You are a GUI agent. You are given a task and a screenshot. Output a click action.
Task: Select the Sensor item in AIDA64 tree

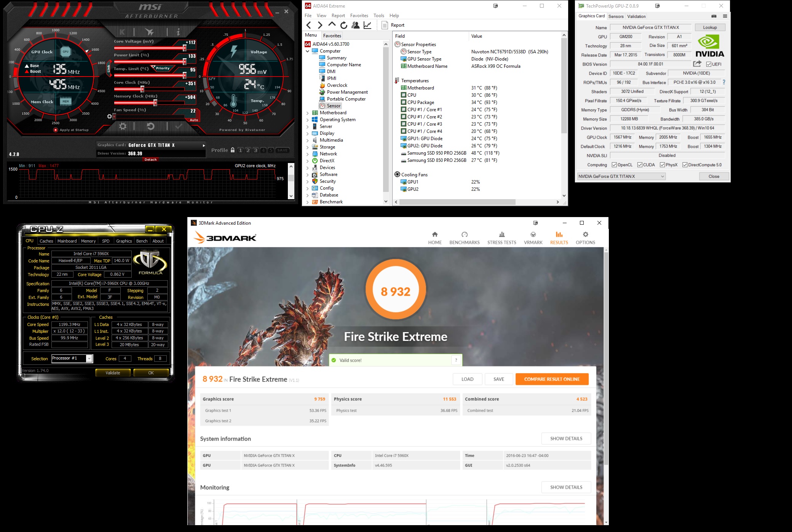click(330, 106)
